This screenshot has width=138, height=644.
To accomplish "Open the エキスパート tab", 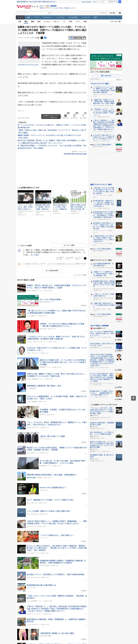I will (x=48, y=17).
